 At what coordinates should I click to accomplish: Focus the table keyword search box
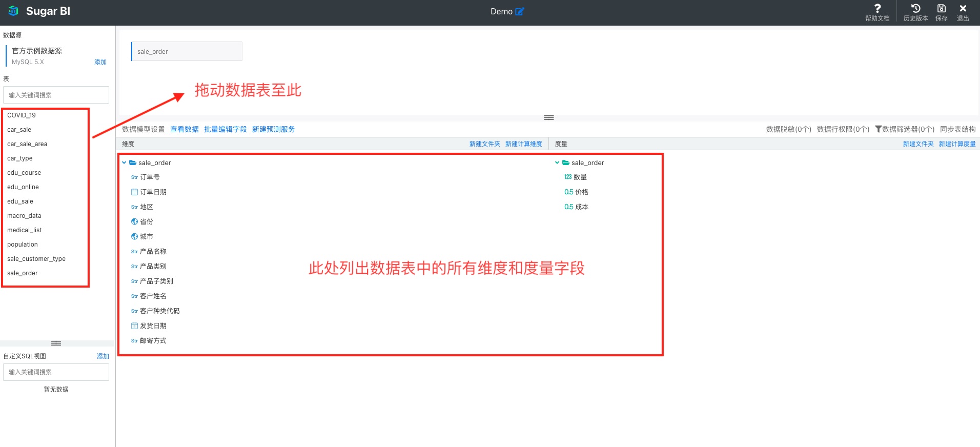pos(56,95)
